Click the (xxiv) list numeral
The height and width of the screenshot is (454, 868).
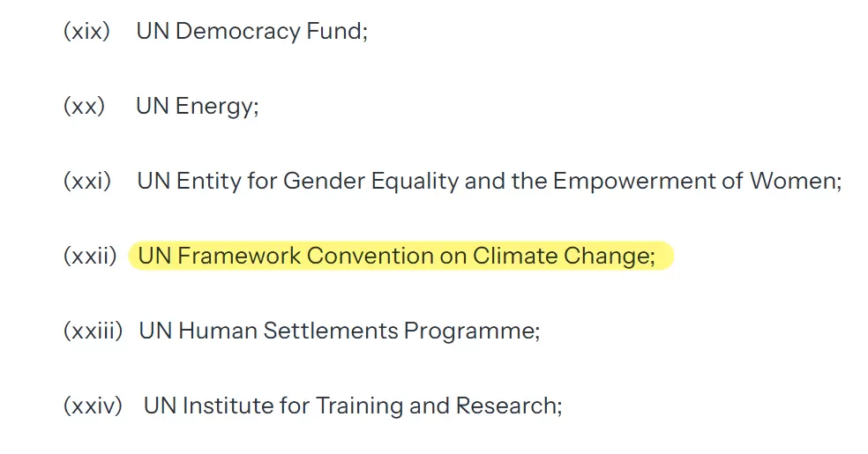[x=93, y=406]
